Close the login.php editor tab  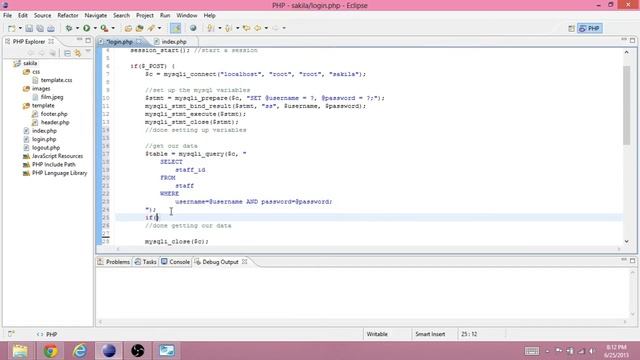[x=139, y=41]
